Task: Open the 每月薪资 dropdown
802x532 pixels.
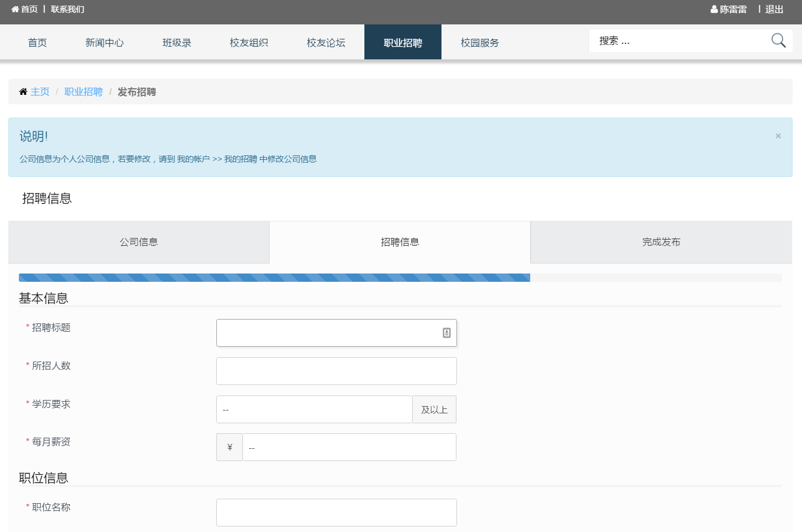Action: pyautogui.click(x=349, y=447)
